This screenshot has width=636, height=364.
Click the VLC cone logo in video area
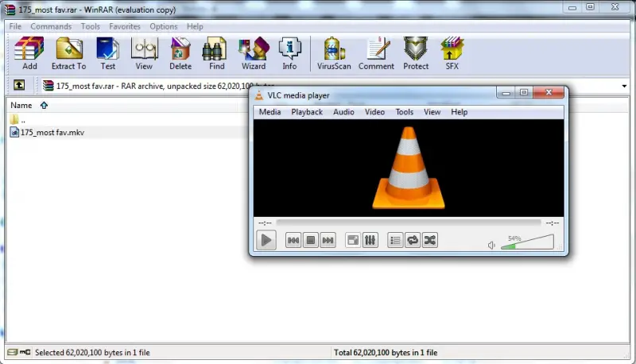coord(409,168)
